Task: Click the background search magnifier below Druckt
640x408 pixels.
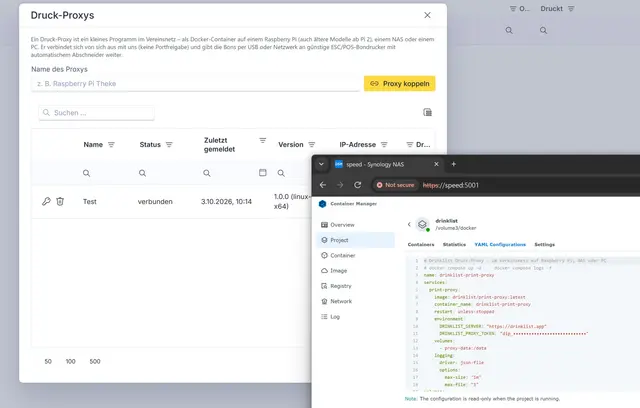Action: click(543, 30)
